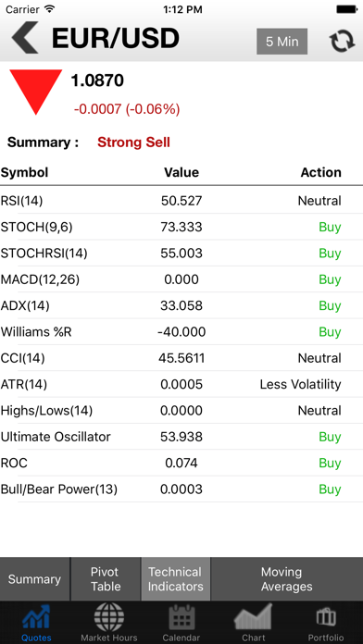Open the Quotes tab icon

36,617
